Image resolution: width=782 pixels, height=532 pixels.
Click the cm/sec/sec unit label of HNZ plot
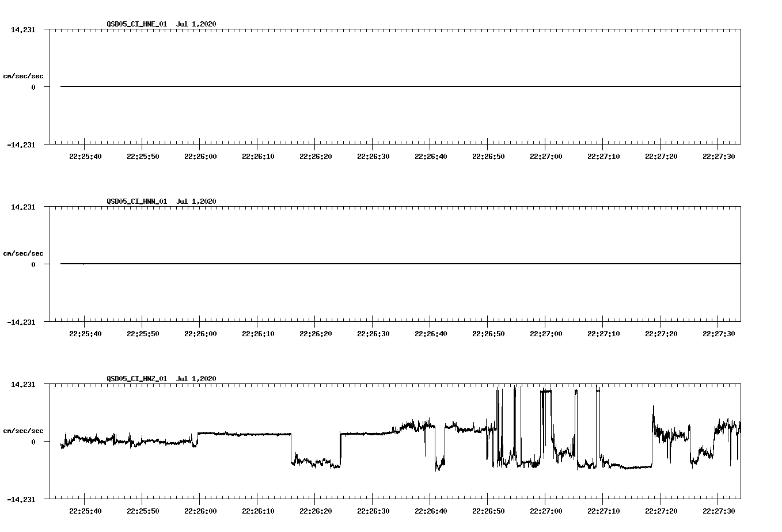coord(23,431)
